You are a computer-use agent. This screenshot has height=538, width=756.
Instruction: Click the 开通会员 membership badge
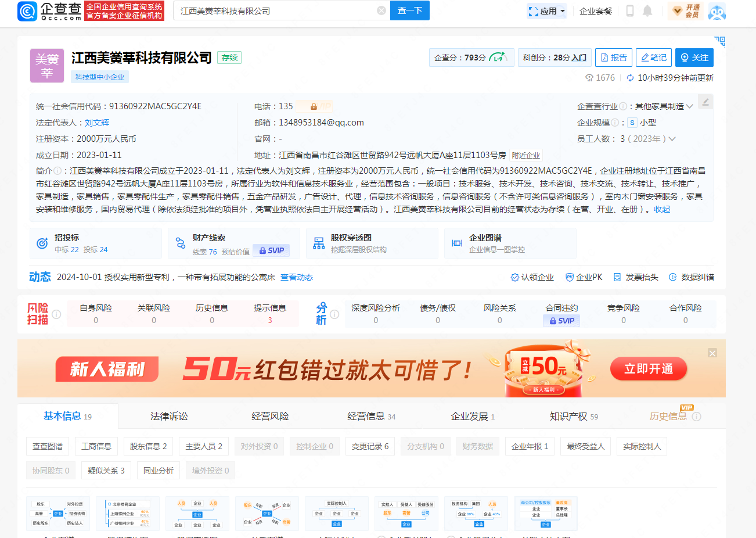pyautogui.click(x=686, y=11)
